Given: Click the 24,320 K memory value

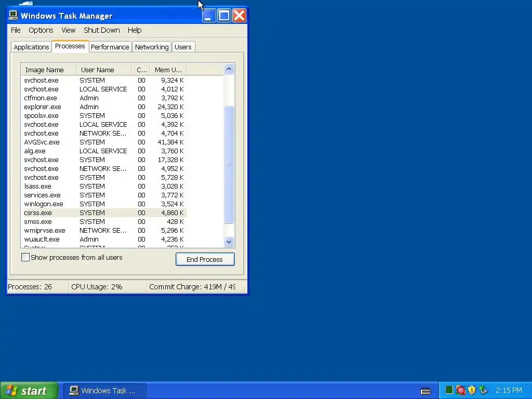Looking at the screenshot, I should click(x=170, y=107).
